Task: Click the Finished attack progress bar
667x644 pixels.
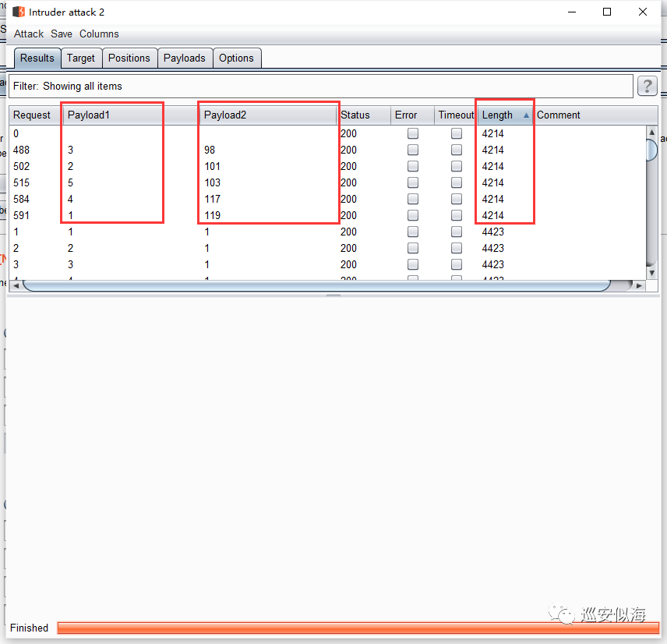Action: click(358, 628)
